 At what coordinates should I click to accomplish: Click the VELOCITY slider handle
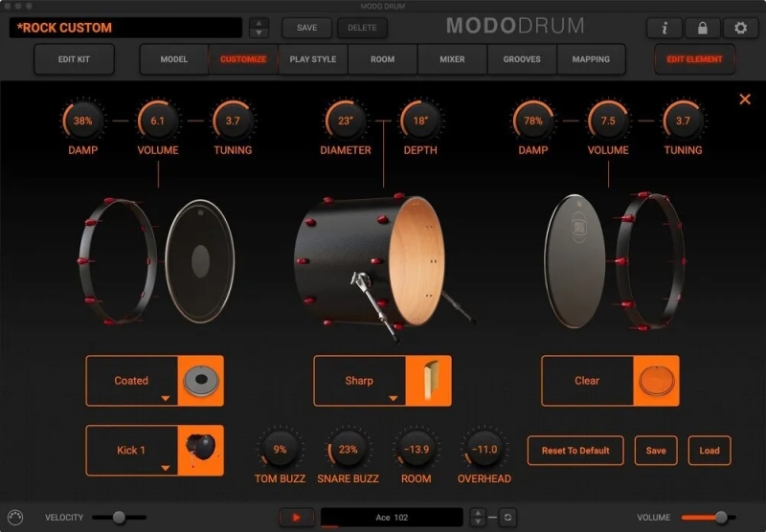[119, 518]
